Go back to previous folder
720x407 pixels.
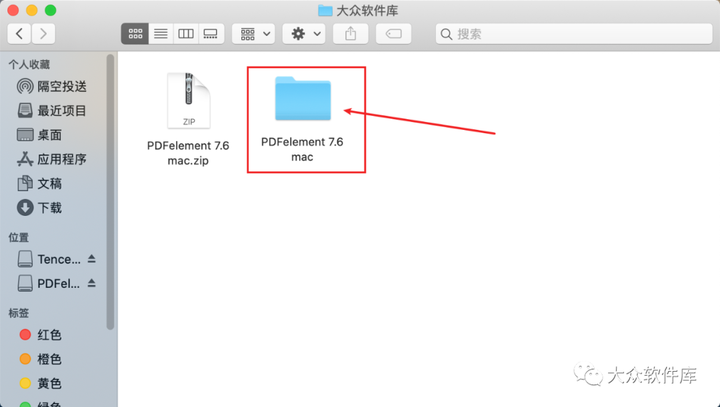pos(19,34)
